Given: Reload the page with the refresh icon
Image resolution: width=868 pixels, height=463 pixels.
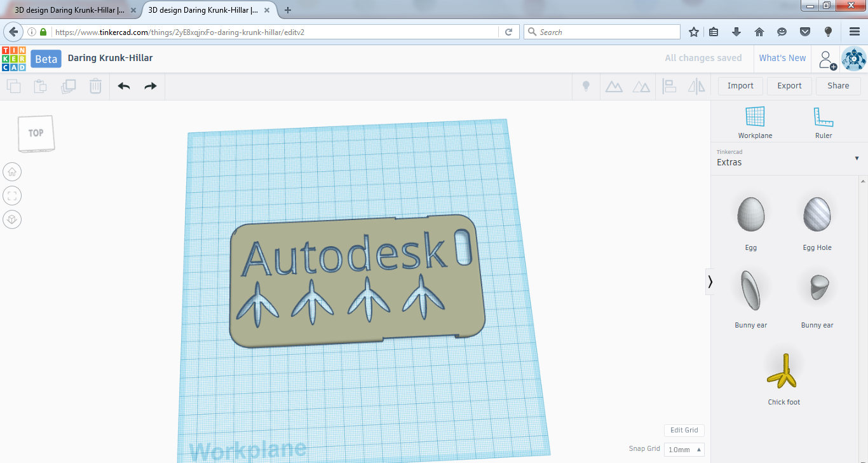Looking at the screenshot, I should pyautogui.click(x=508, y=32).
